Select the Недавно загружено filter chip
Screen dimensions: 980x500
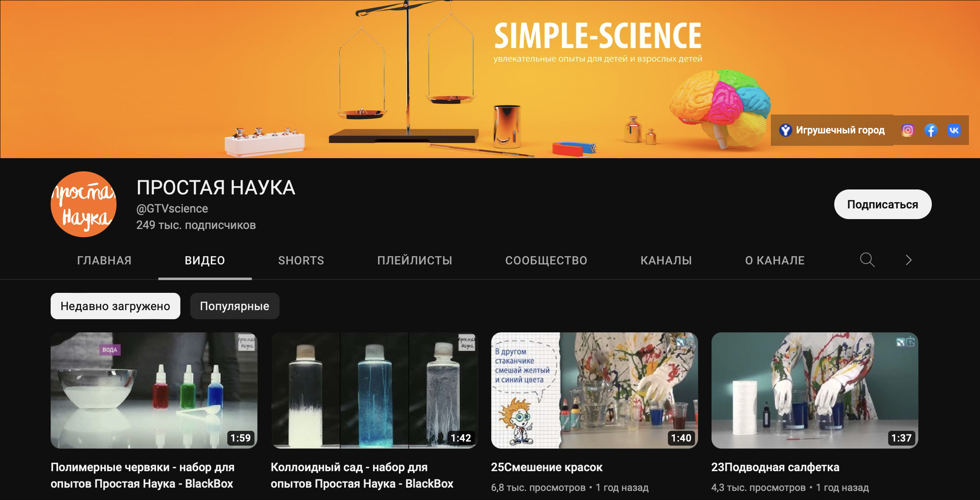point(115,306)
